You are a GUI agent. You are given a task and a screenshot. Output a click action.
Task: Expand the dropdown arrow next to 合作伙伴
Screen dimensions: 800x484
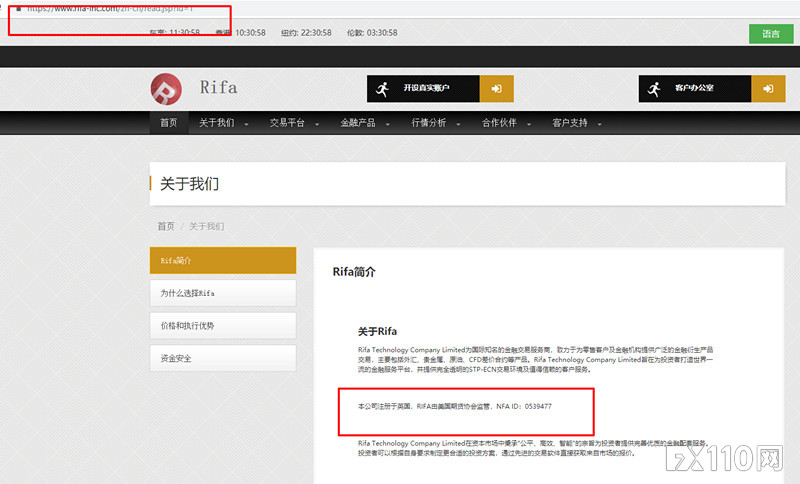[x=529, y=124]
